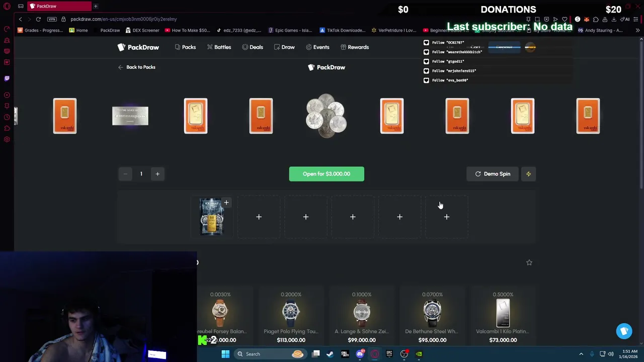Screen dimensions: 644x362
Task: Open Epic Games Launcher from the taskbar
Action: pyautogui.click(x=389, y=354)
